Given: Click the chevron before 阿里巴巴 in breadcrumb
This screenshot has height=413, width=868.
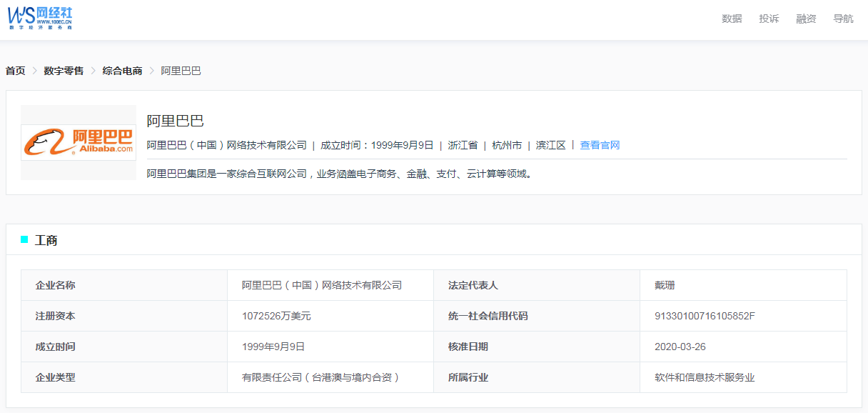Looking at the screenshot, I should click(151, 71).
